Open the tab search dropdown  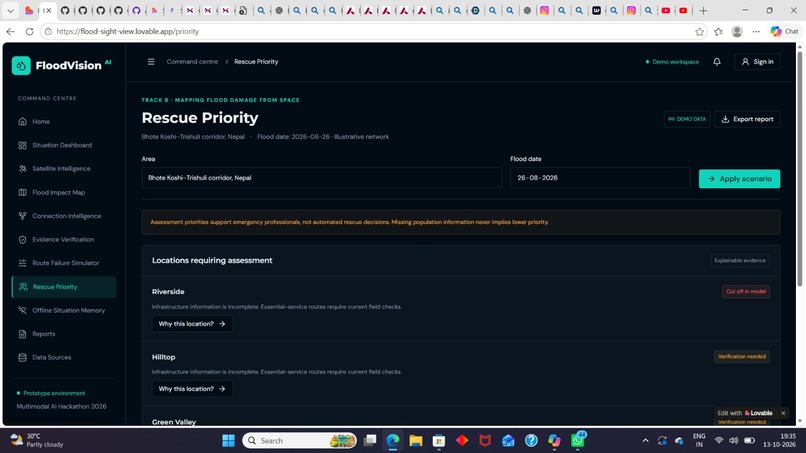[x=10, y=10]
